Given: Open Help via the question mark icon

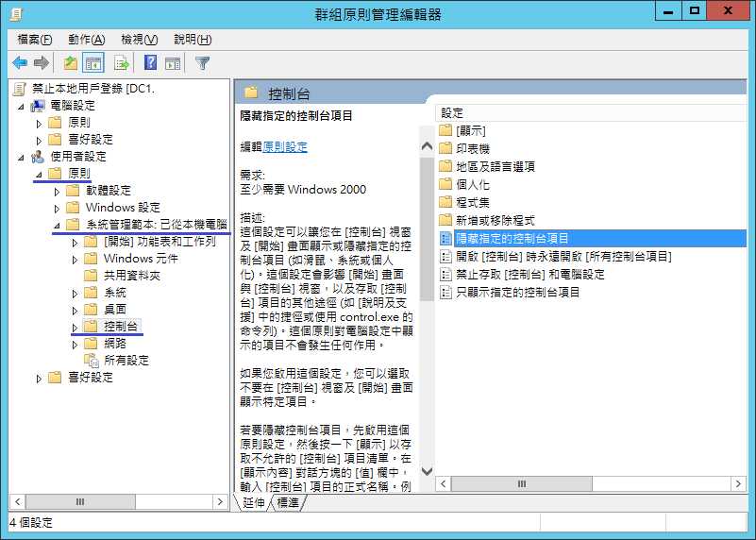Looking at the screenshot, I should (x=150, y=62).
